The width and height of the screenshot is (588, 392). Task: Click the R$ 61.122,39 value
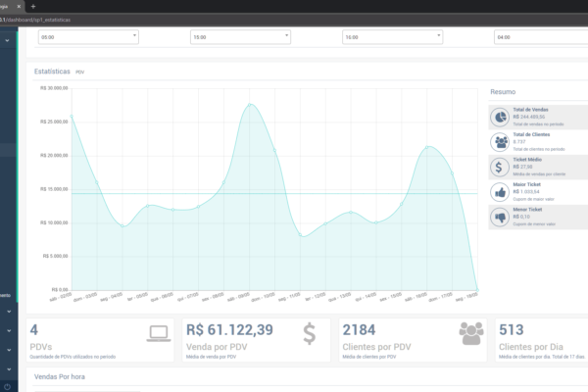click(x=229, y=330)
